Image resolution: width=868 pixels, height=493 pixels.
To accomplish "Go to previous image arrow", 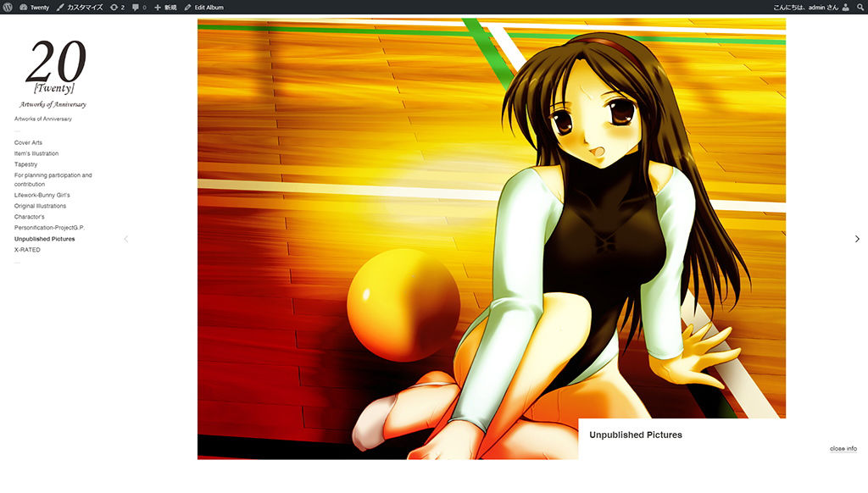I will pos(126,239).
